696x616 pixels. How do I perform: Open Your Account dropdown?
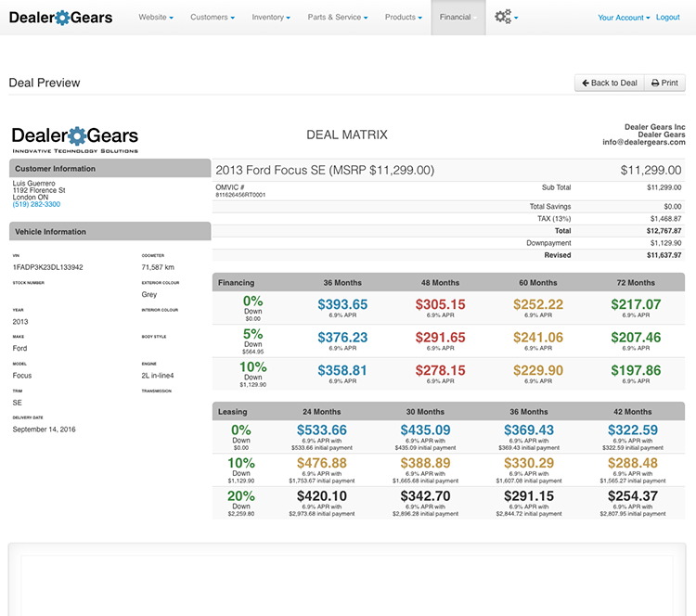[624, 18]
